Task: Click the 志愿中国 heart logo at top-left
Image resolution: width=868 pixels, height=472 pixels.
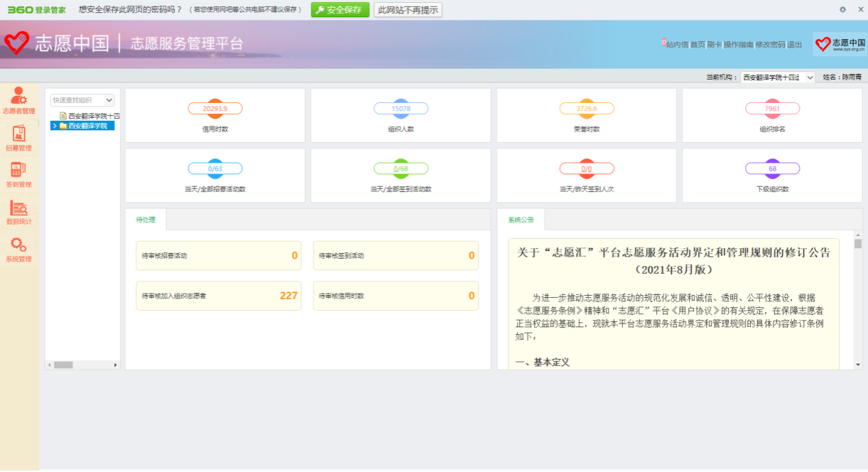Action: (x=17, y=44)
